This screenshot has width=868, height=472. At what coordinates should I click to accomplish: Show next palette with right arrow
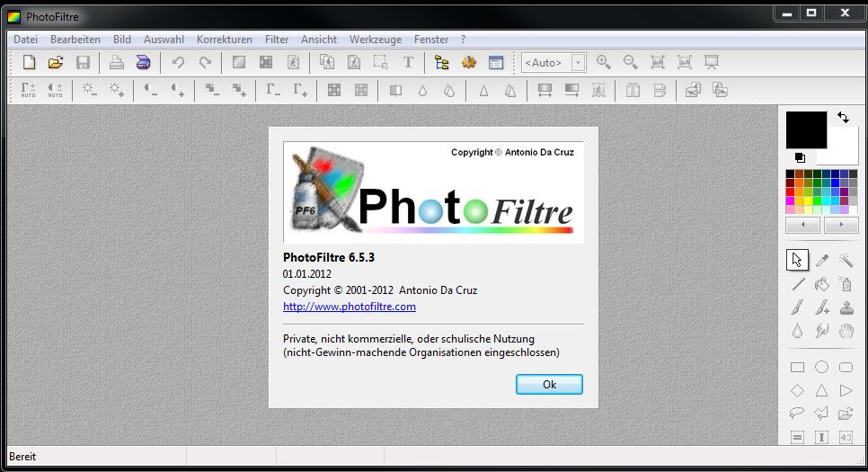(x=841, y=225)
